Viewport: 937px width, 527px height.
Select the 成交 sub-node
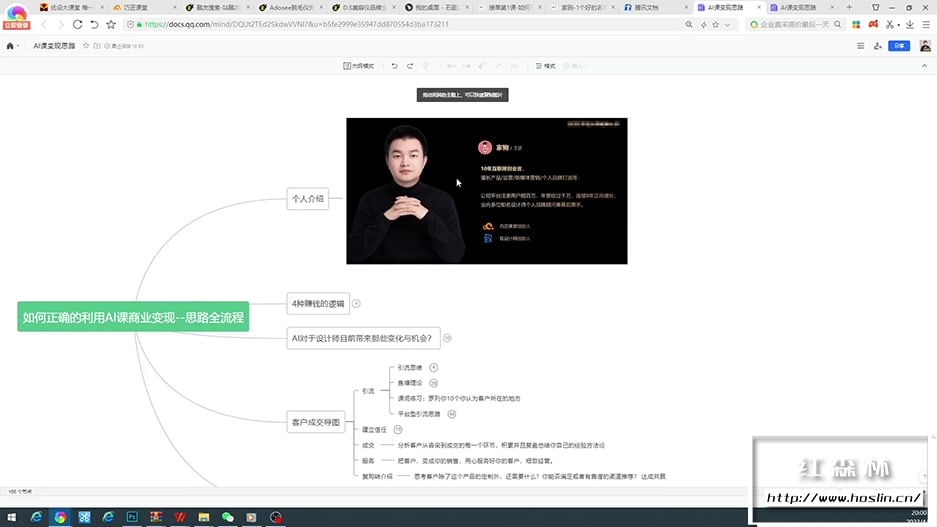click(368, 445)
